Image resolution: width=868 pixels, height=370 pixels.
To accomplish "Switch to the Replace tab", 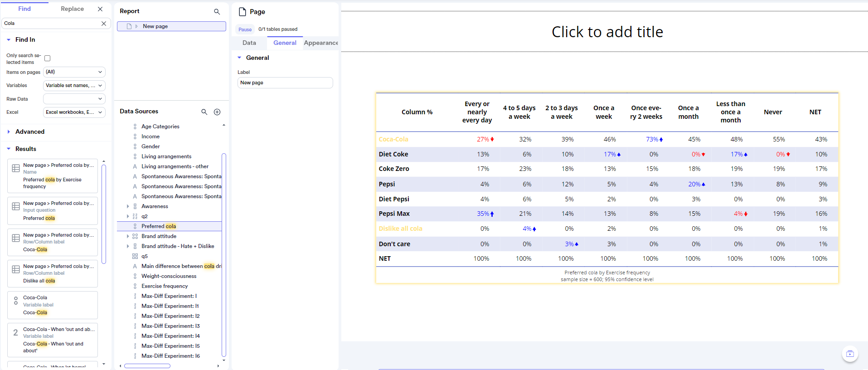I will point(72,9).
